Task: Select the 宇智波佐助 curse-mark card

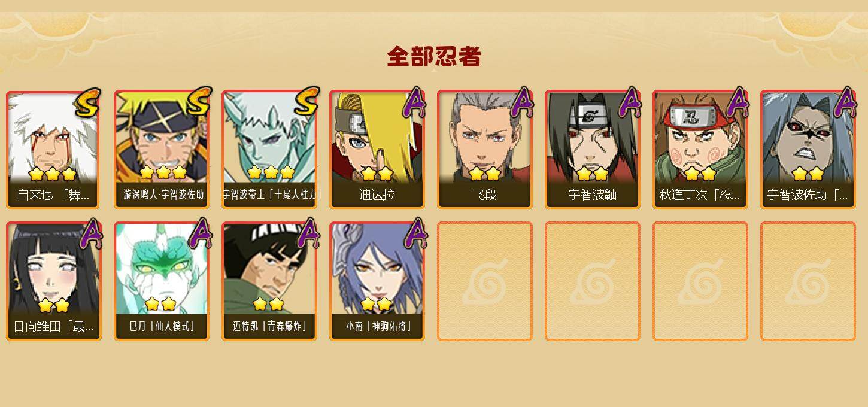Action: pyautogui.click(x=808, y=150)
